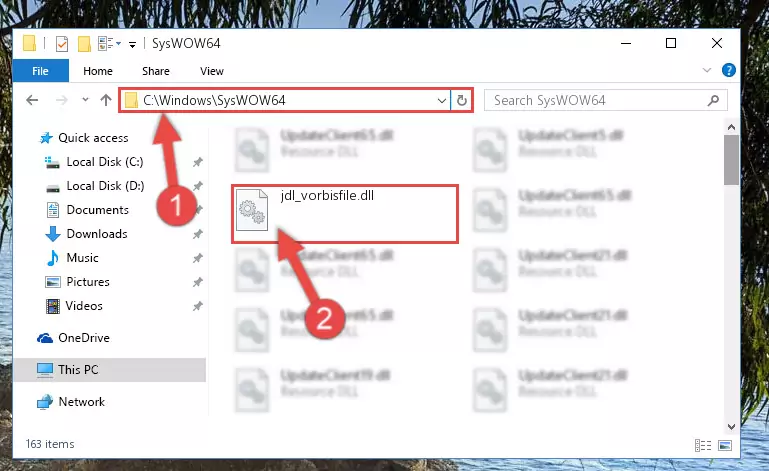Select Network in navigation pane

click(81, 402)
